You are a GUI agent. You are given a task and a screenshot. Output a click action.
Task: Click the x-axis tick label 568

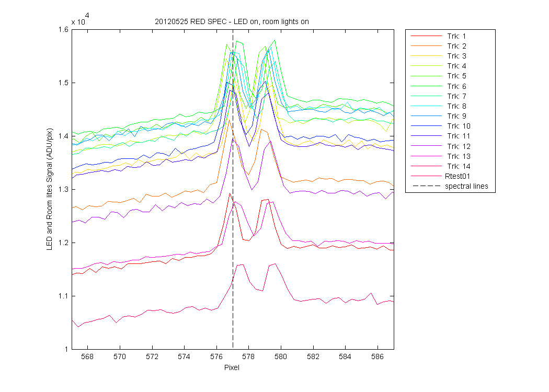click(87, 356)
